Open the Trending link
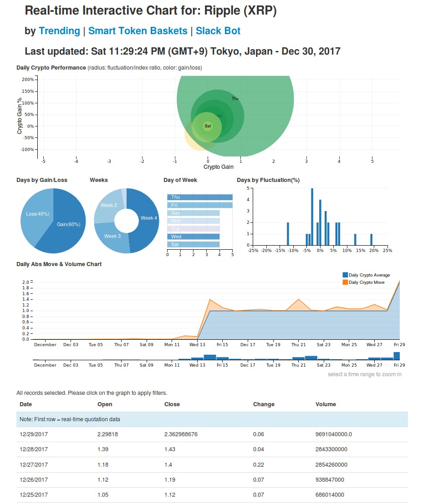Screen dimensions: 428x504 (59, 30)
